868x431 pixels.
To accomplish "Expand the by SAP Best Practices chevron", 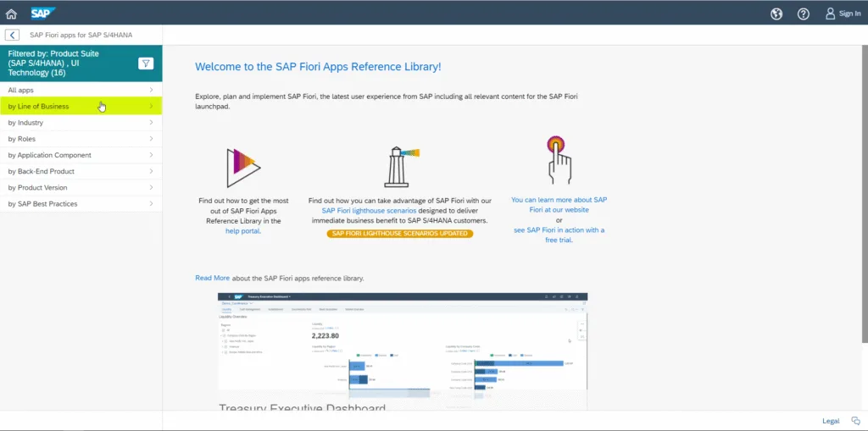I will pyautogui.click(x=151, y=203).
